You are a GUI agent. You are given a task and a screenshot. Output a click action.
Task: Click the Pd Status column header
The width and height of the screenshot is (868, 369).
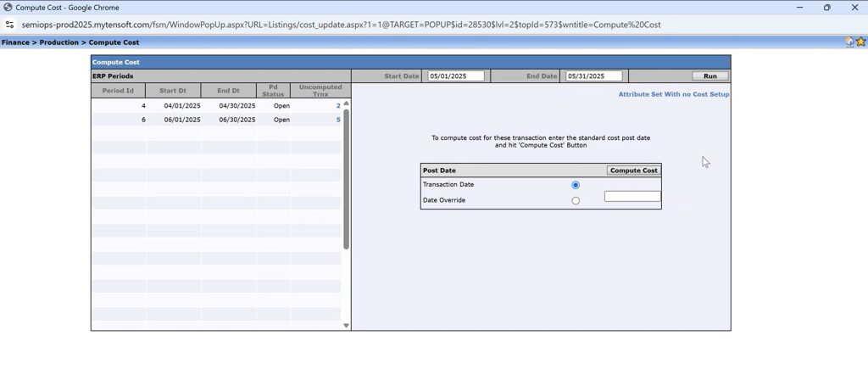[273, 90]
